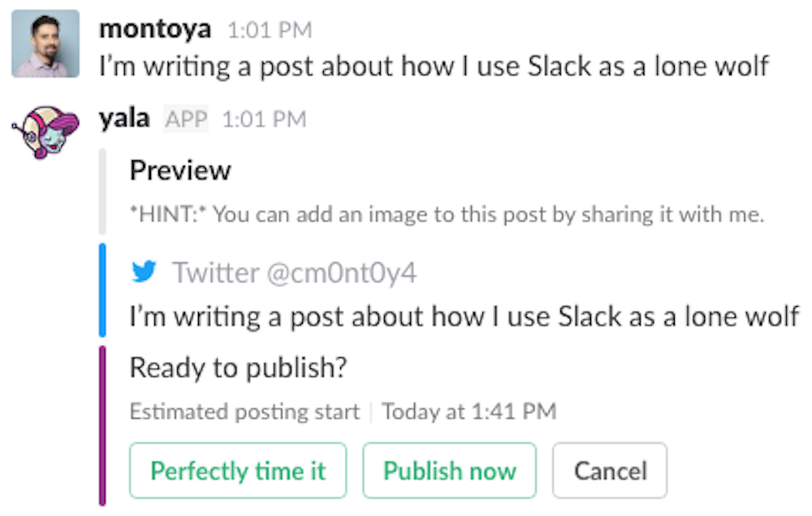
Task: Click montoya's lone wolf message text
Action: click(434, 67)
